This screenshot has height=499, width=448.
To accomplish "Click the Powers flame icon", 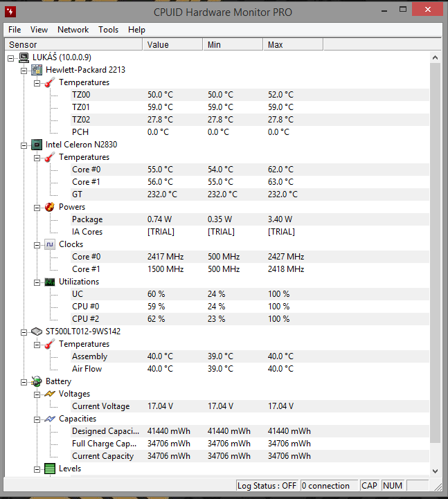I will click(49, 207).
